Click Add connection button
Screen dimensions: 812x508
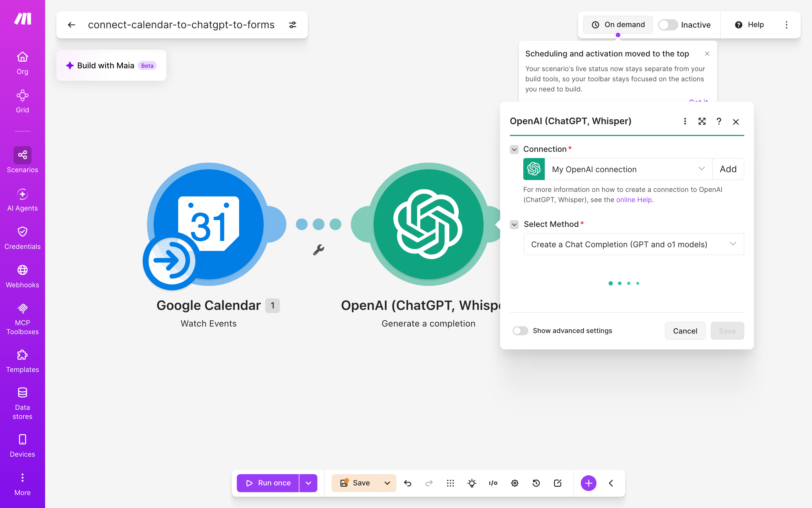click(x=728, y=169)
